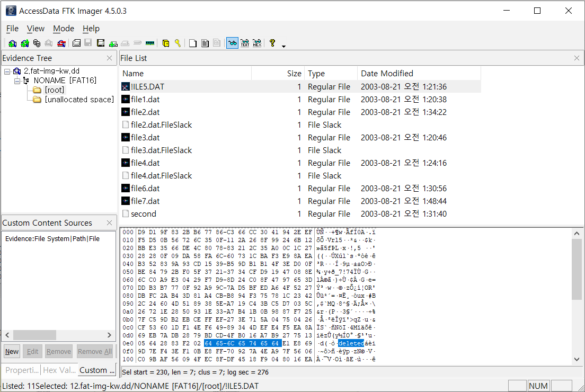Click the Remove All Evidence Items icon
Screen dimensions: 585x392
coord(61,43)
